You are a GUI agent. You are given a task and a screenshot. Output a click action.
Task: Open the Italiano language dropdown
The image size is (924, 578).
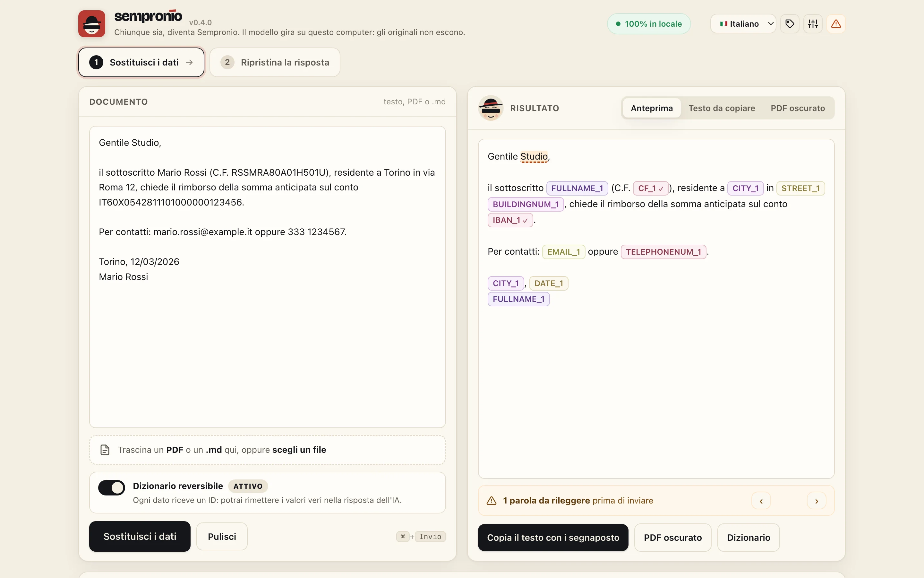[x=743, y=24]
